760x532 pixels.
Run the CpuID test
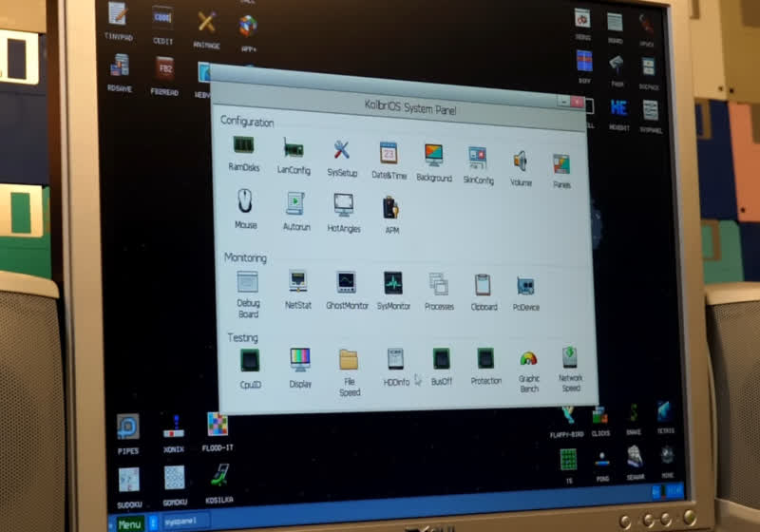pyautogui.click(x=250, y=370)
